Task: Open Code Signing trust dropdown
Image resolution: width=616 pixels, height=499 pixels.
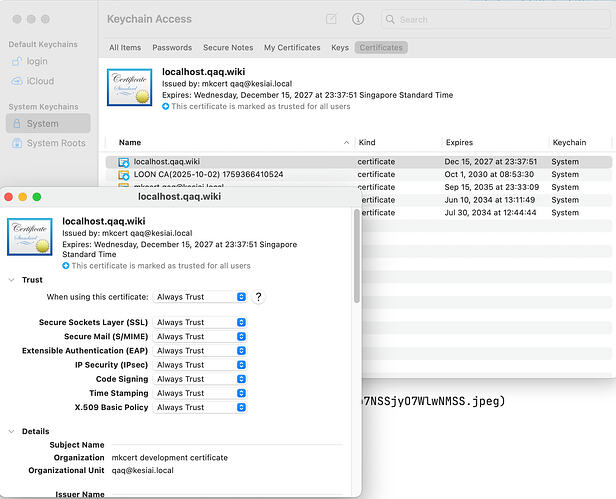Action: [200, 379]
